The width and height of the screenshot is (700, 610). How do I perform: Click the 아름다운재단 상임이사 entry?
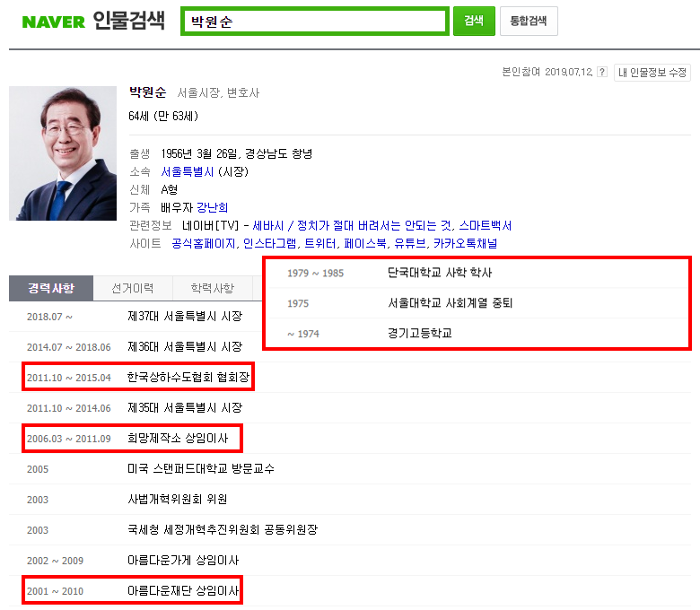coord(183,591)
